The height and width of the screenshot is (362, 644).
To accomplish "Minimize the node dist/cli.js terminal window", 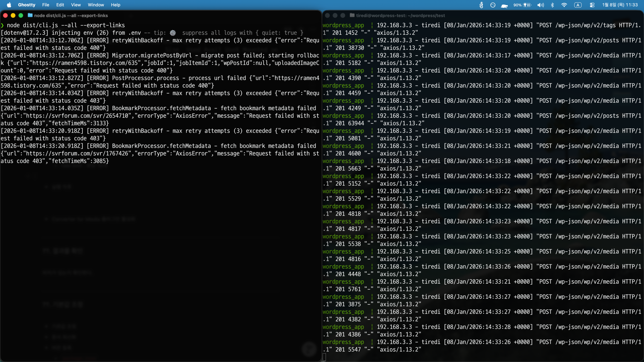I will (13, 15).
